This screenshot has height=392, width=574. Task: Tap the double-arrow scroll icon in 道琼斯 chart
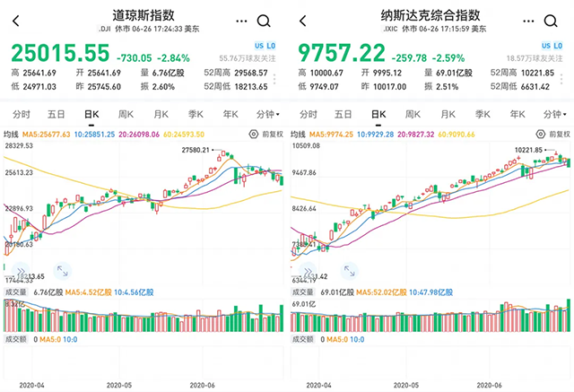click(x=21, y=271)
